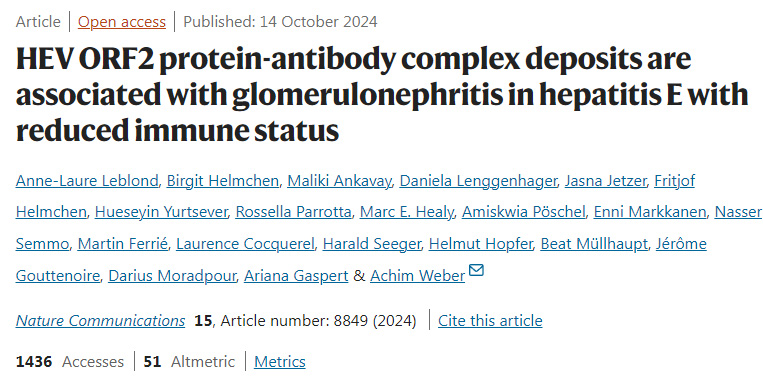
Task: Go to Nature Communications journal page
Action: (x=100, y=321)
